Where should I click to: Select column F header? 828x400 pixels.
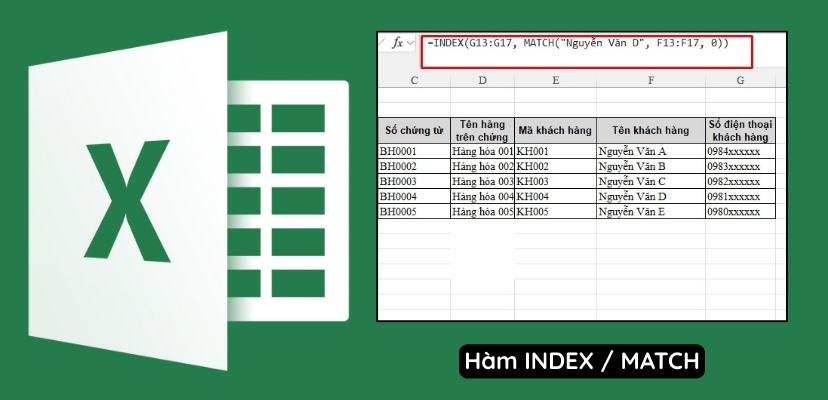point(651,80)
